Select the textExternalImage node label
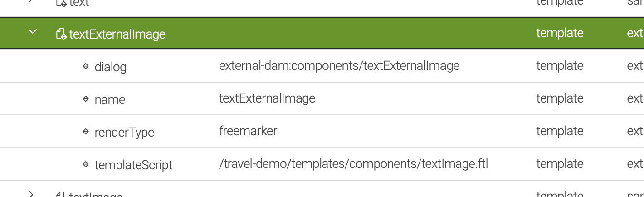This screenshot has width=644, height=197. pos(117,34)
